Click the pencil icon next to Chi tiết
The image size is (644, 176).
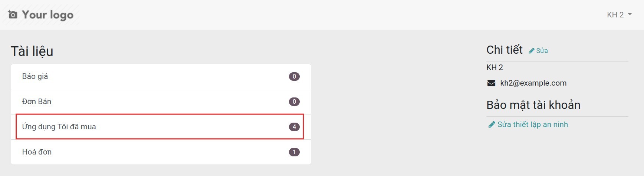532,51
